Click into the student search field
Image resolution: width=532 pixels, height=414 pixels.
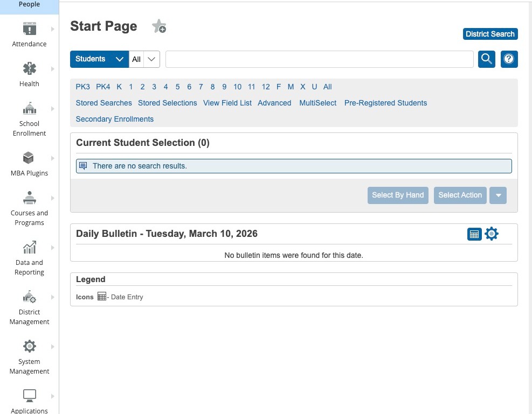coord(319,59)
